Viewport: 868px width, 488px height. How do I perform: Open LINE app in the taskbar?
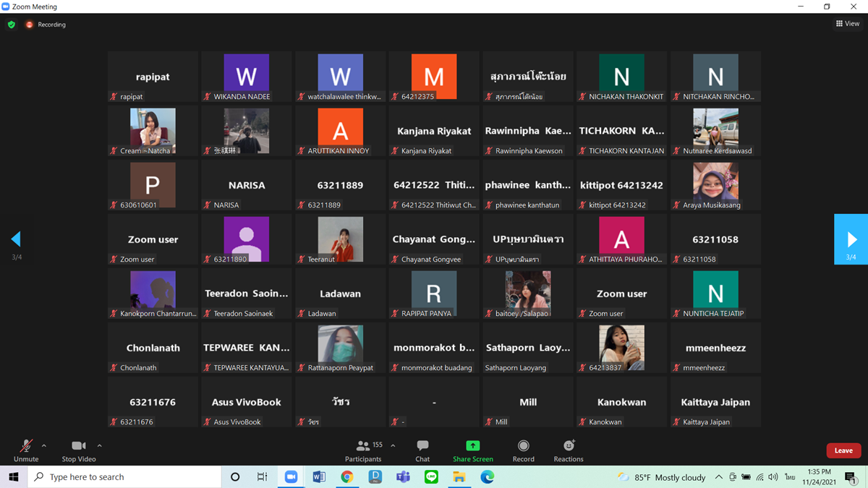point(431,477)
